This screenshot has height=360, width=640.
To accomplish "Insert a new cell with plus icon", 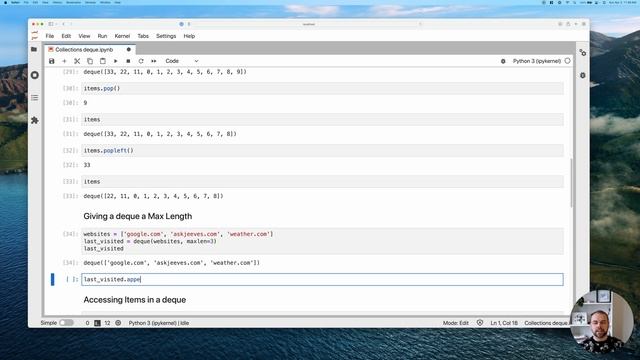I will (64, 61).
